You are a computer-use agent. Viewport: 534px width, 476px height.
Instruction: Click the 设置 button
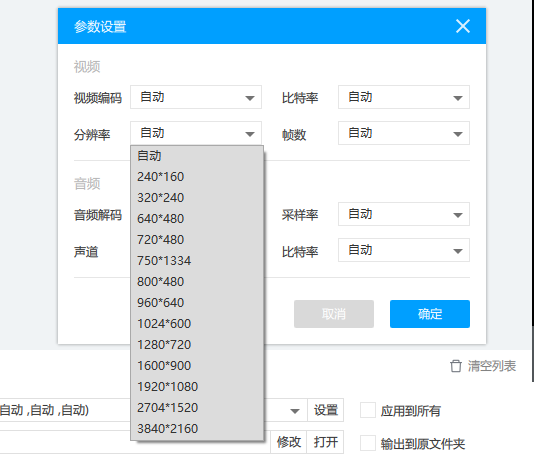coord(326,410)
